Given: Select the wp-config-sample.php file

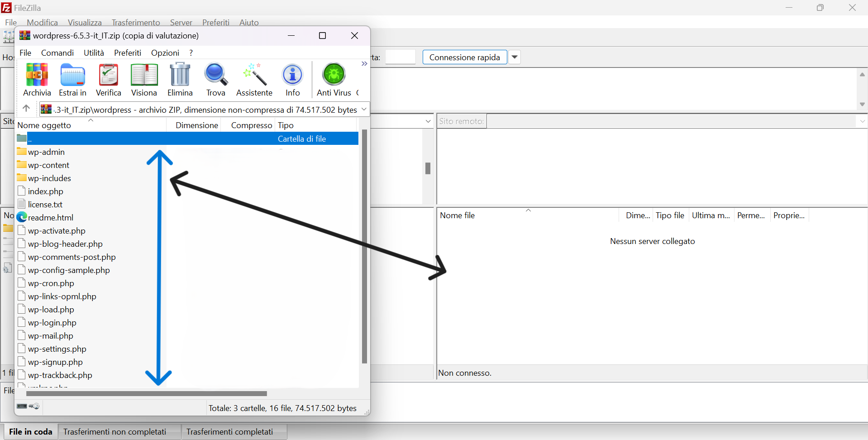Looking at the screenshot, I should click(69, 270).
